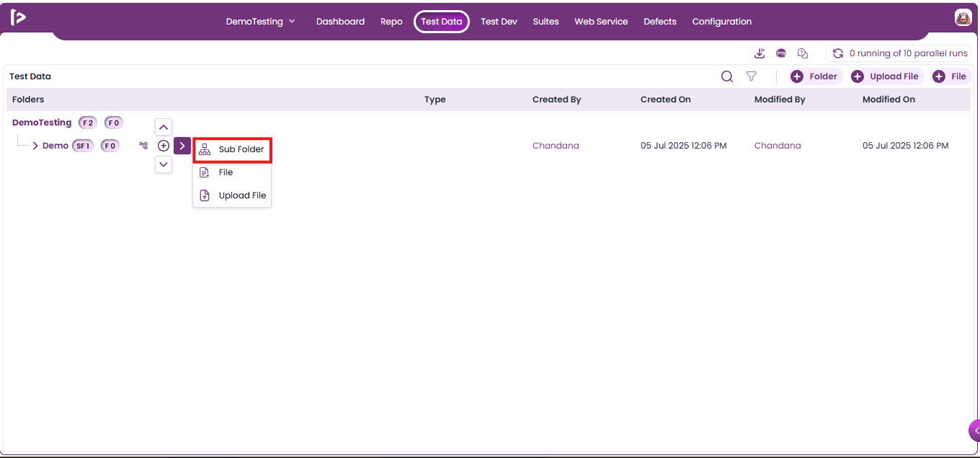
Task: Go to the Dashboard tab
Action: click(x=340, y=22)
